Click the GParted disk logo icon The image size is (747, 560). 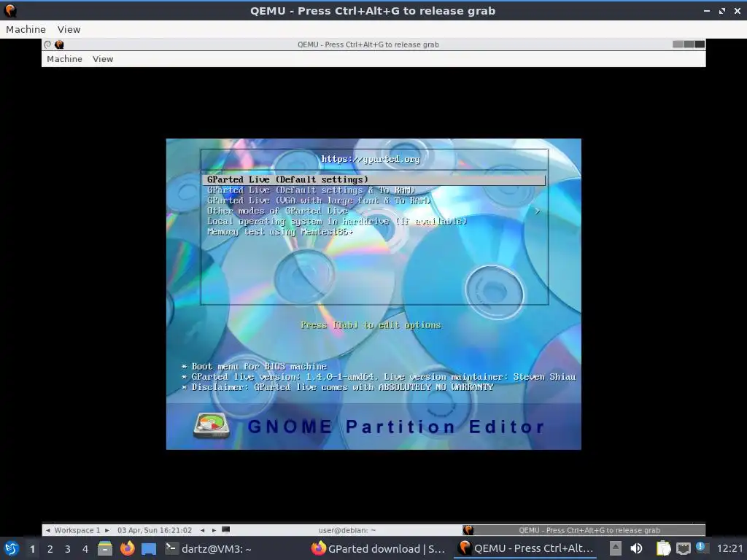tap(212, 425)
